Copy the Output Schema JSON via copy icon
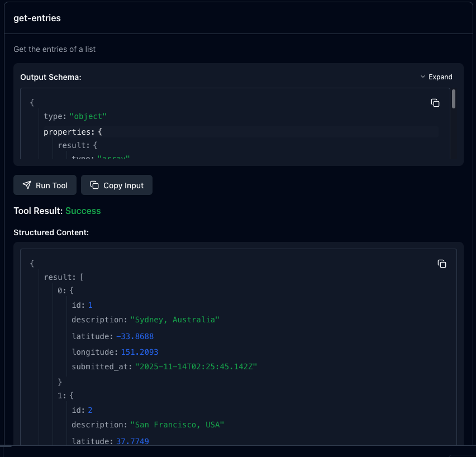The image size is (476, 457). 435,103
